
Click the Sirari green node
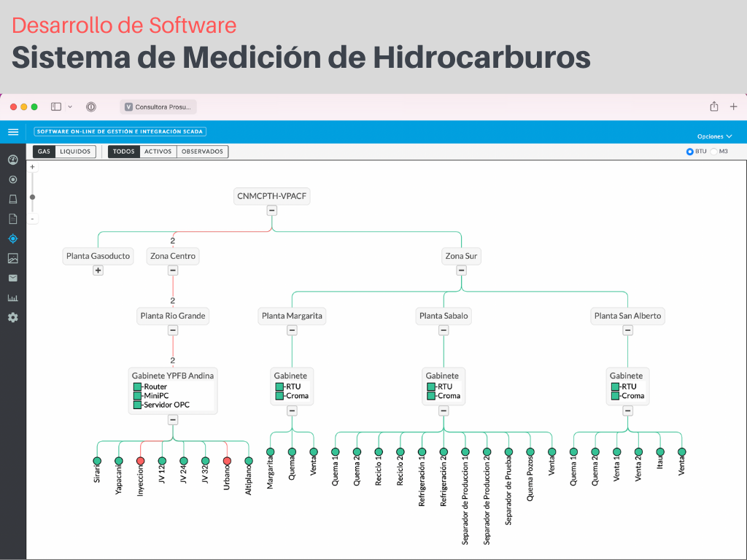coord(97,461)
